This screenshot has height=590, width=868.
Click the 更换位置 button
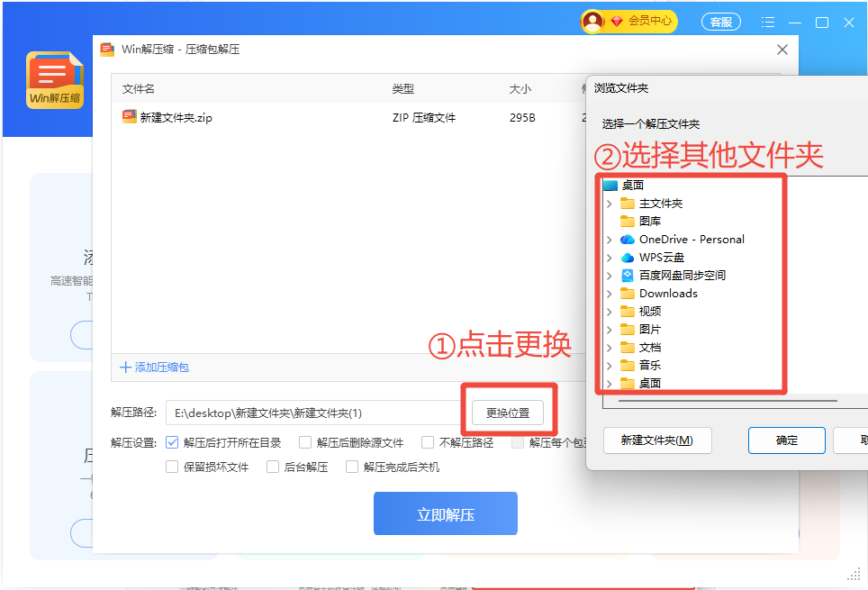point(508,413)
